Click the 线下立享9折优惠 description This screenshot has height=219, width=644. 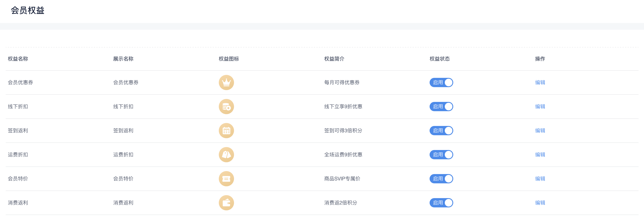(343, 106)
